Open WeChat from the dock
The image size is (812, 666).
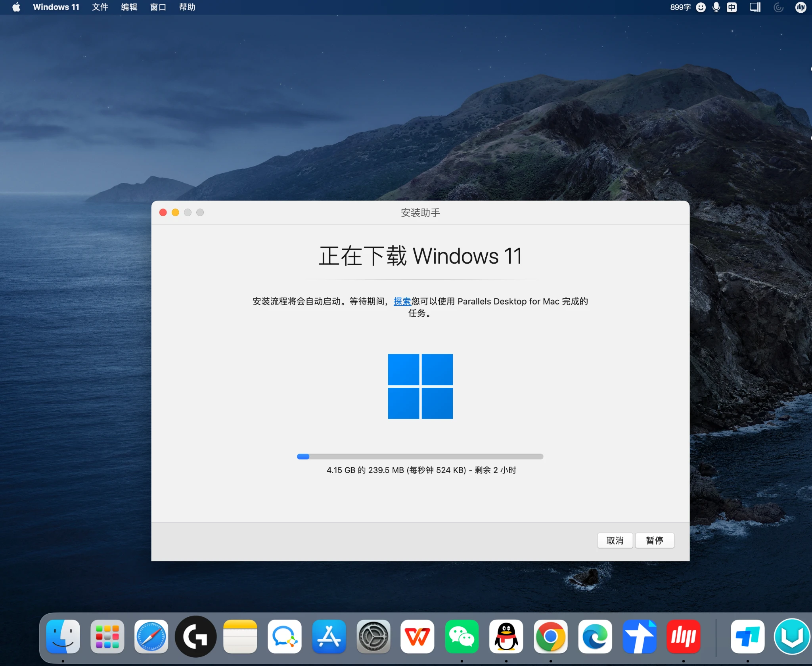(x=462, y=636)
